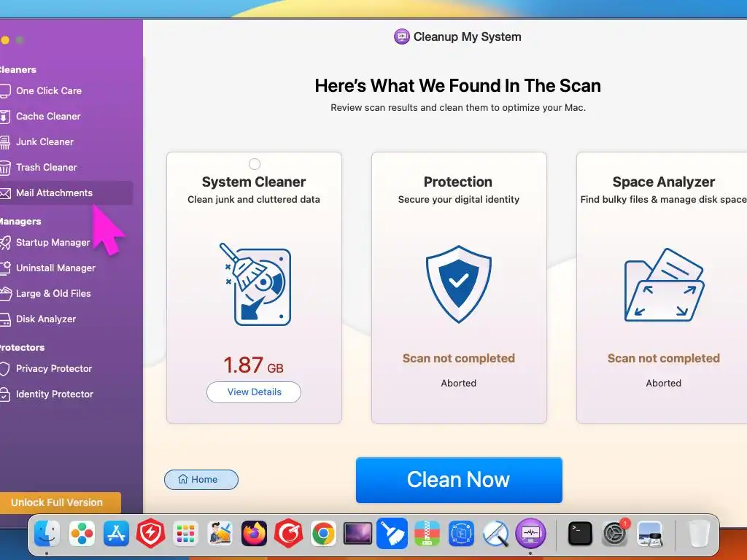747x560 pixels.
Task: Go to Trash Cleaner
Action: (x=46, y=167)
